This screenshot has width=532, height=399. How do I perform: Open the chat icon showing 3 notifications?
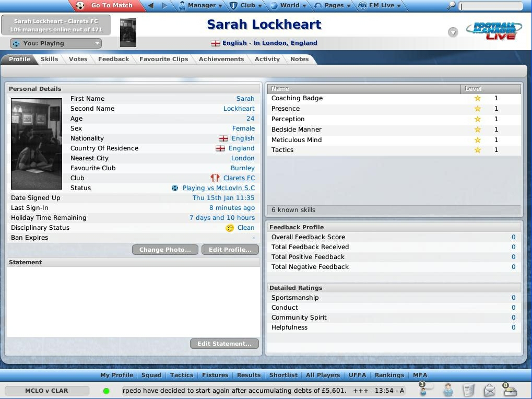coord(423,391)
